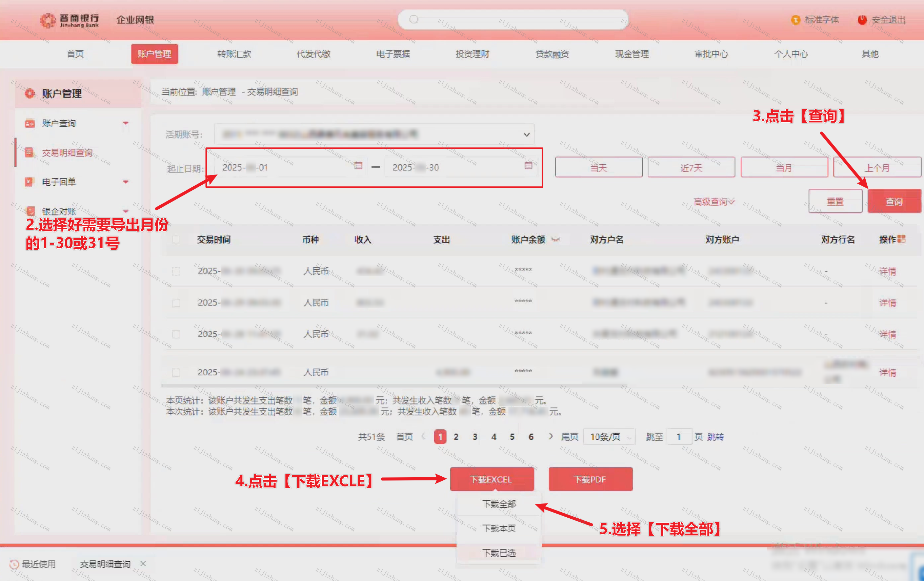Click the 标准字体 font-size icon
The width and height of the screenshot is (924, 581).
(796, 20)
